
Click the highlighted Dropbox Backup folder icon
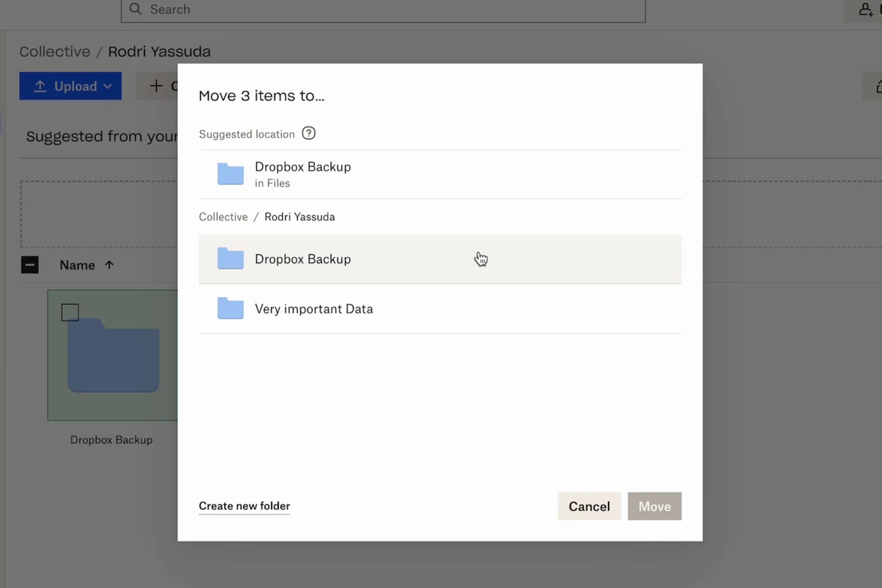pos(230,259)
